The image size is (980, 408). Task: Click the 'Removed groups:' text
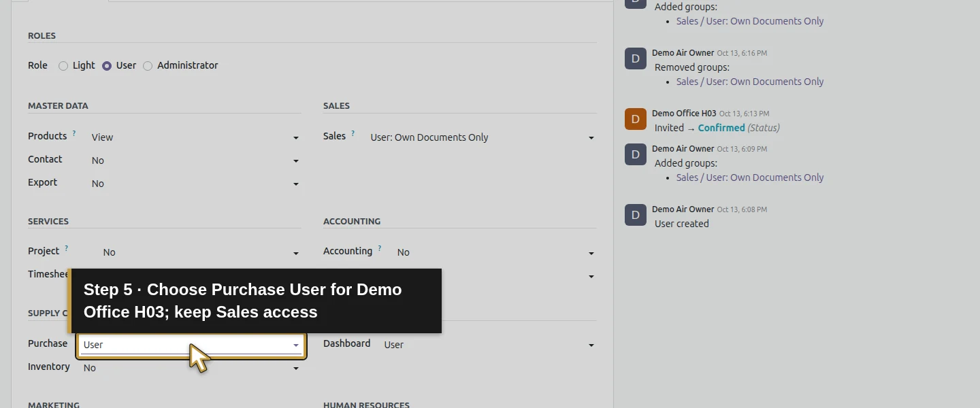(x=692, y=67)
